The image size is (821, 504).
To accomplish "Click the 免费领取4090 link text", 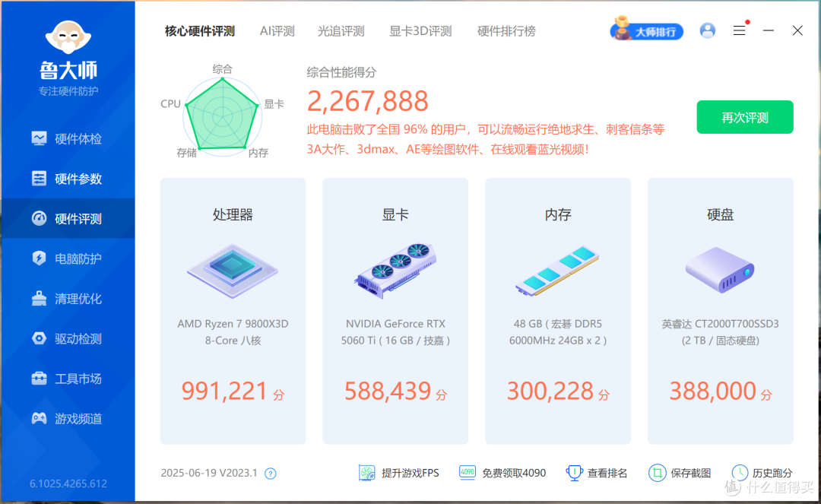I will tap(514, 473).
